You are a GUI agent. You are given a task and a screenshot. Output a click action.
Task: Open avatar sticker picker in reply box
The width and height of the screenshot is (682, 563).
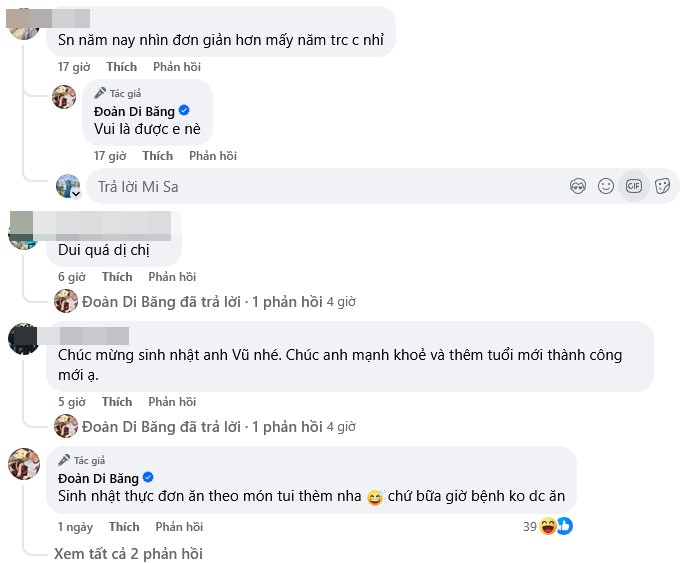click(577, 186)
